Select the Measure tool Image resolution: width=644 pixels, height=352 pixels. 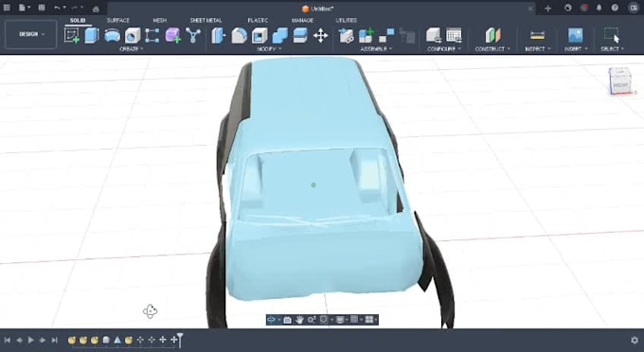pyautogui.click(x=537, y=36)
